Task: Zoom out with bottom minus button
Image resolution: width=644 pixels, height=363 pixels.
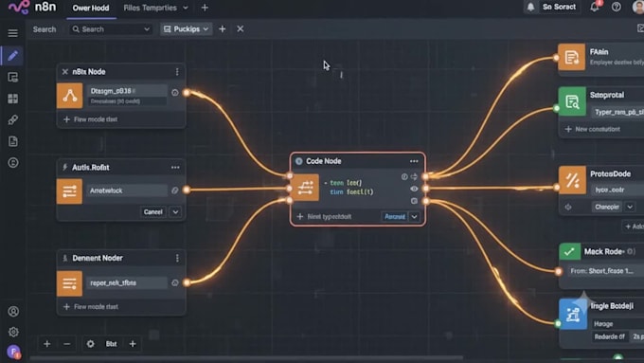Action: coord(67,344)
